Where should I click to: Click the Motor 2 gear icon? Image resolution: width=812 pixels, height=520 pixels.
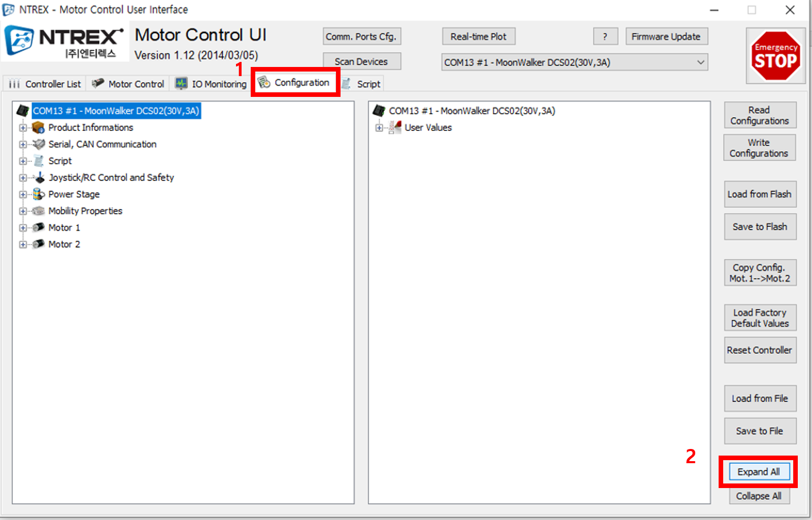(39, 244)
